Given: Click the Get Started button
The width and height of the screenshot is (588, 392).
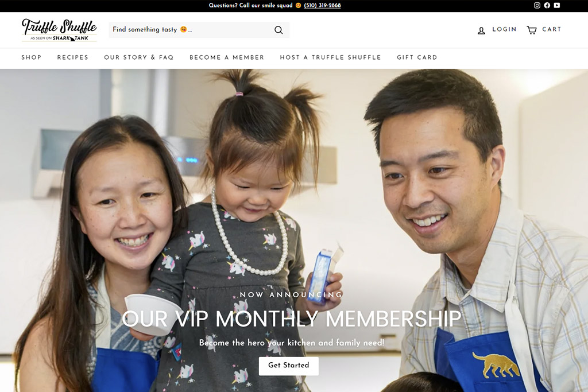Looking at the screenshot, I should pyautogui.click(x=288, y=366).
